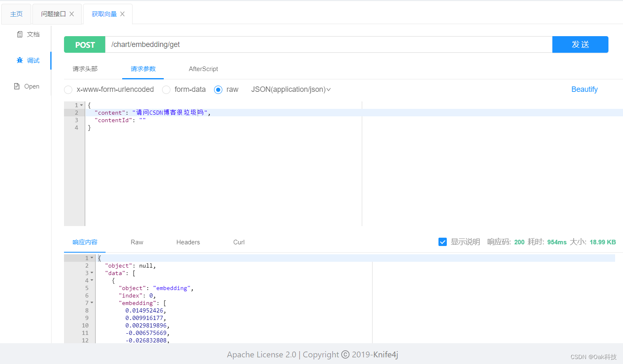Open the JSON(application/json) content type dropdown
Screen dimensions: 623x364
tap(291, 89)
